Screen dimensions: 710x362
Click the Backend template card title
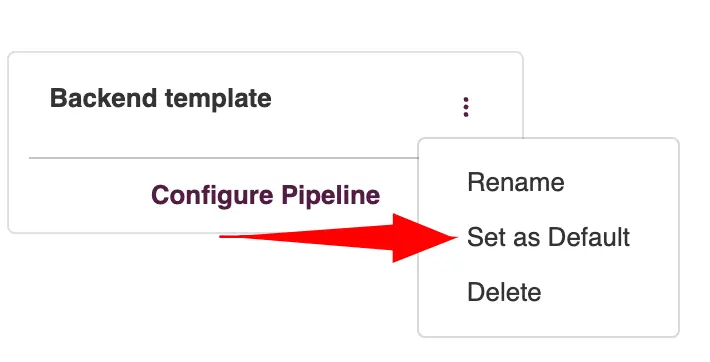[x=160, y=98]
